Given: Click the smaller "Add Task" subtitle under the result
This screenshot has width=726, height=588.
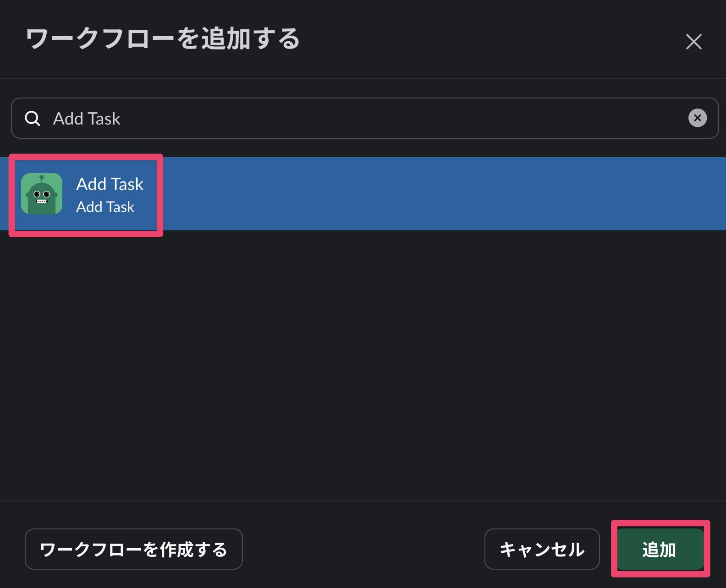Looking at the screenshot, I should click(105, 207).
